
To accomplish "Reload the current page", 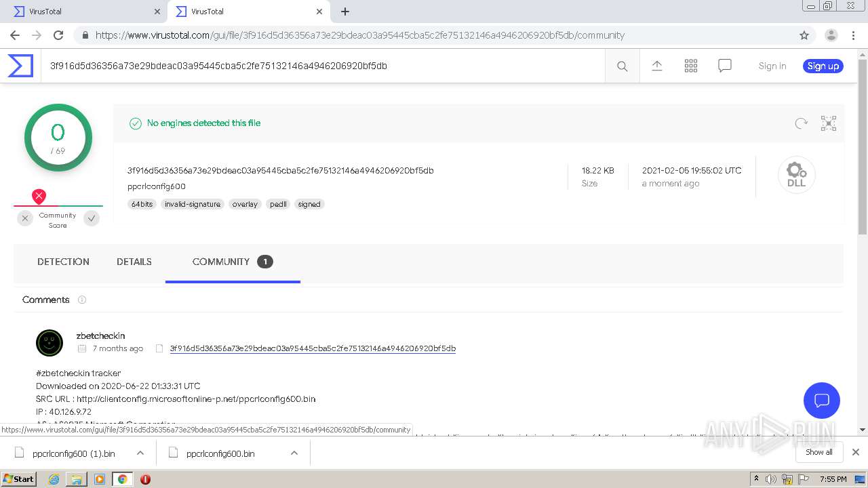I will coord(58,35).
